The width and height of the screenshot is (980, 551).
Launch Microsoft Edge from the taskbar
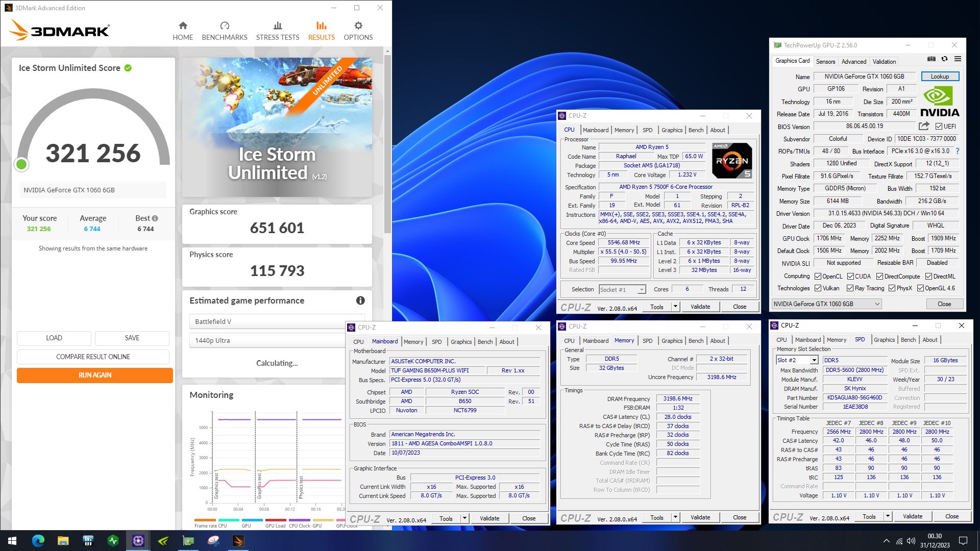coord(38,541)
